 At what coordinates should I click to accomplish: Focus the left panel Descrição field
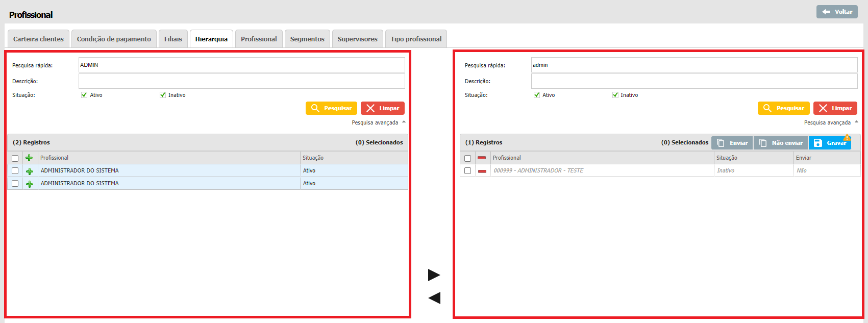[241, 81]
